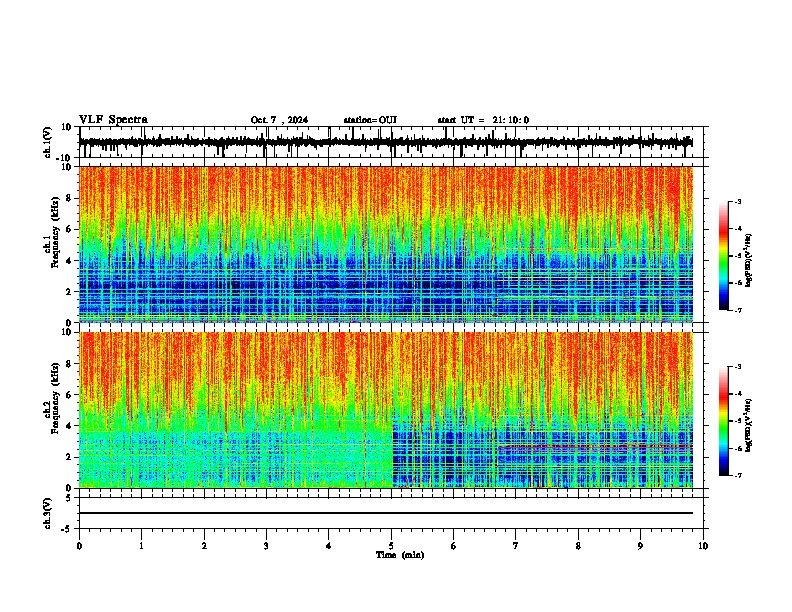Click the log(PSD) unit label beside ch.1 colorbar

[x=748, y=260]
